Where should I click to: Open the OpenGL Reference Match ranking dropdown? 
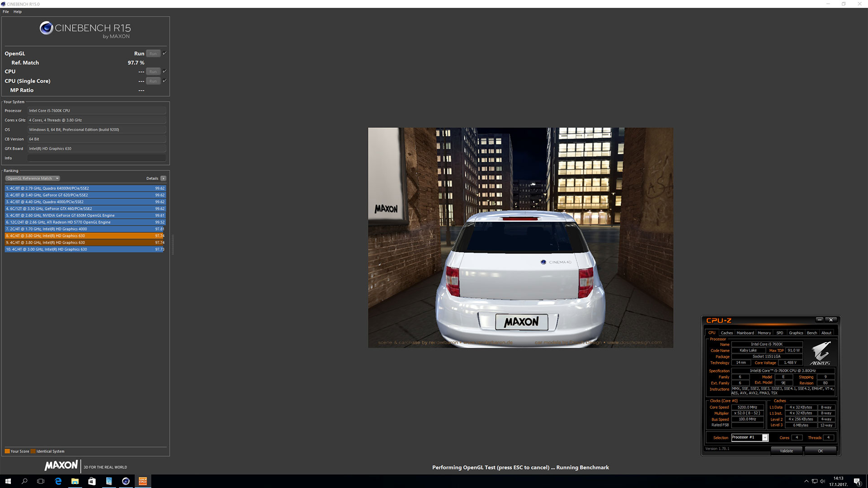pos(33,178)
